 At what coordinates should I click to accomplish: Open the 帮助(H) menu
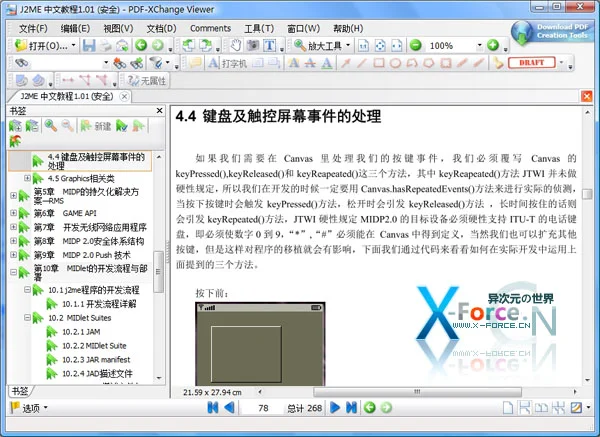pyautogui.click(x=348, y=28)
